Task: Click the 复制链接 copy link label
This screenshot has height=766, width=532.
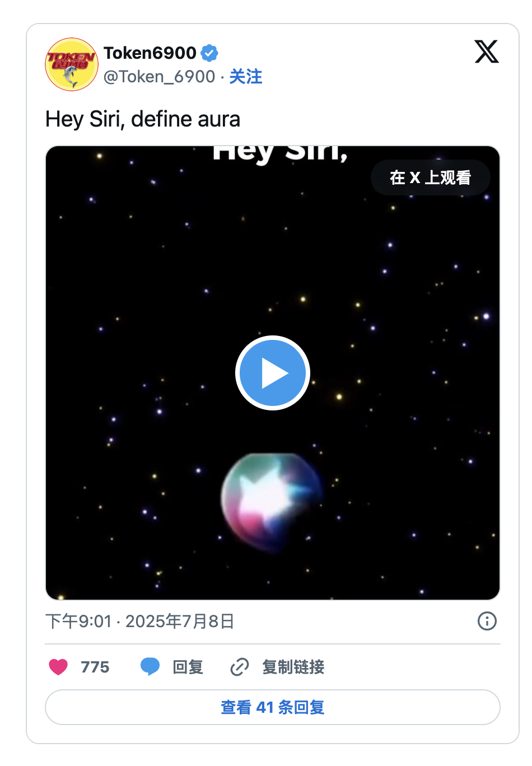Action: coord(293,667)
